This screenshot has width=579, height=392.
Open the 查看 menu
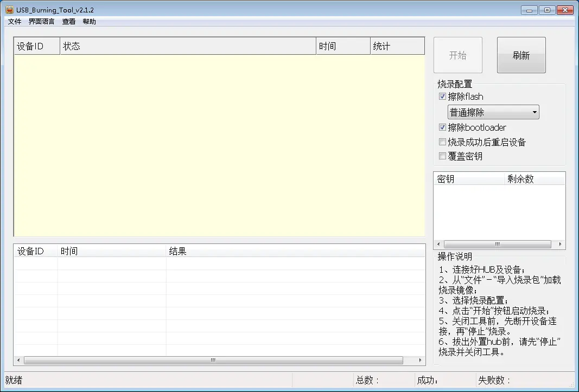pyautogui.click(x=69, y=21)
